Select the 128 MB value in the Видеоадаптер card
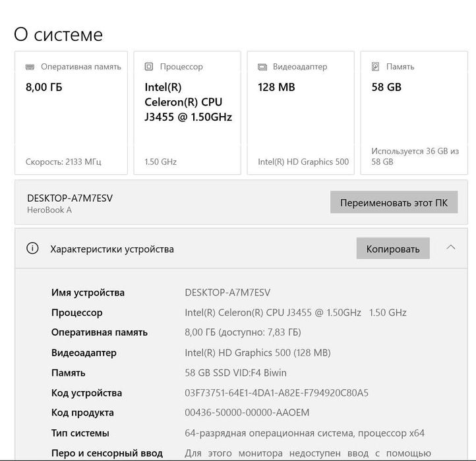This screenshot has height=461, width=476. pyautogui.click(x=276, y=87)
